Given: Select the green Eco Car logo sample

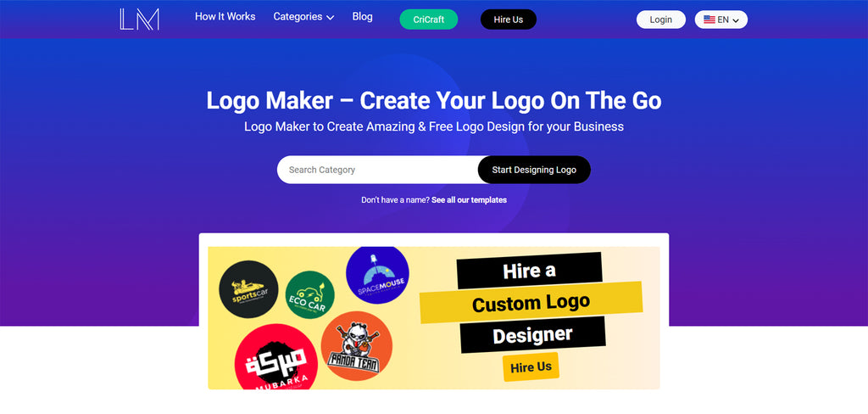Looking at the screenshot, I should (310, 295).
